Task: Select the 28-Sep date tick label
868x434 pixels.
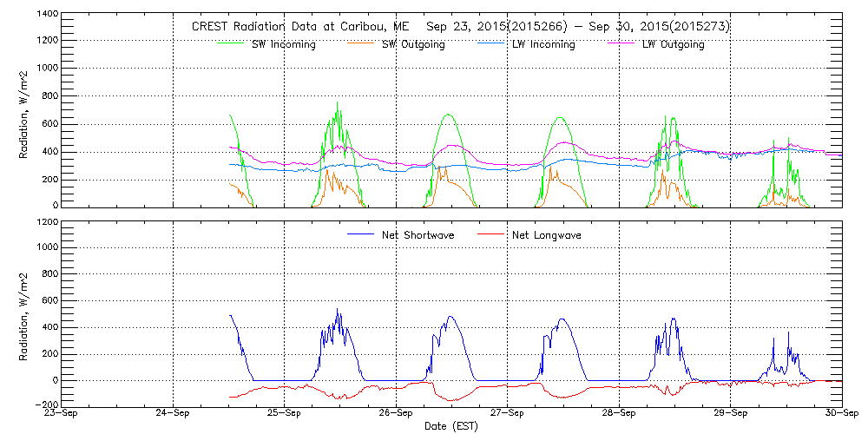Action: (619, 413)
